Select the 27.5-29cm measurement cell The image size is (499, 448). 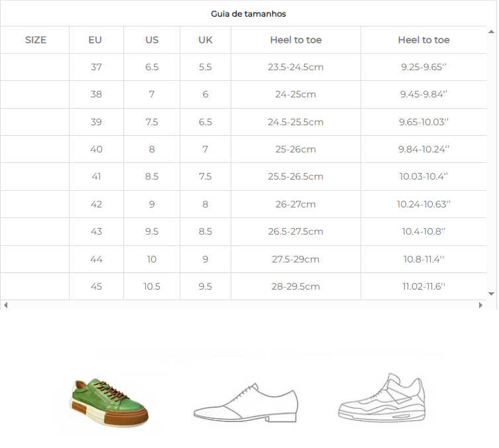pos(296,259)
